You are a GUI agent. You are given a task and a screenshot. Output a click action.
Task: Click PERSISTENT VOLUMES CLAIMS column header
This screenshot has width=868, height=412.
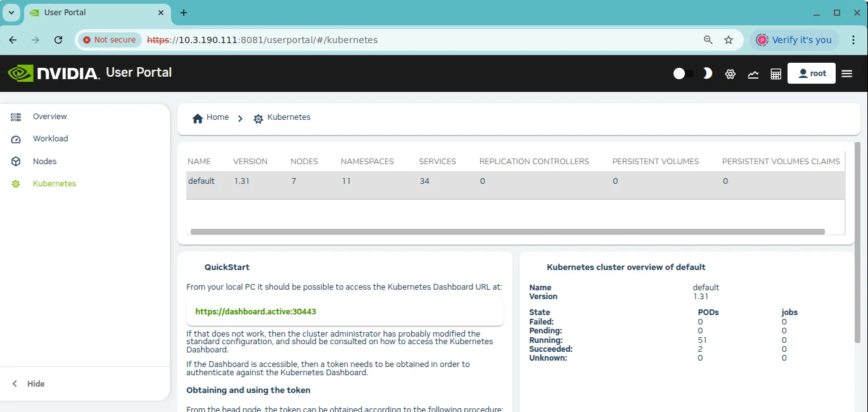[x=781, y=162]
